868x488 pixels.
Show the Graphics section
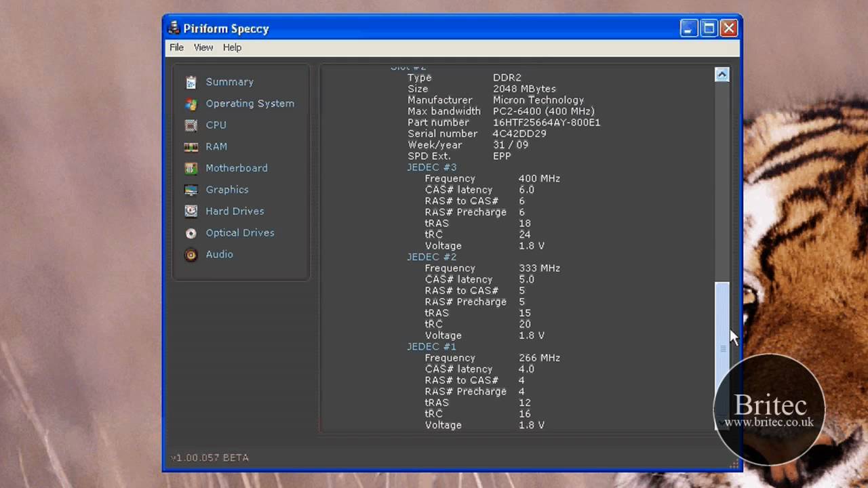pyautogui.click(x=226, y=190)
